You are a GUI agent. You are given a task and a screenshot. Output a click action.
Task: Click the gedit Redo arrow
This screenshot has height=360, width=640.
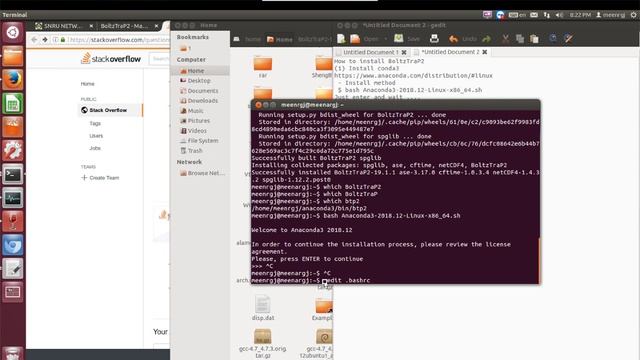click(486, 39)
